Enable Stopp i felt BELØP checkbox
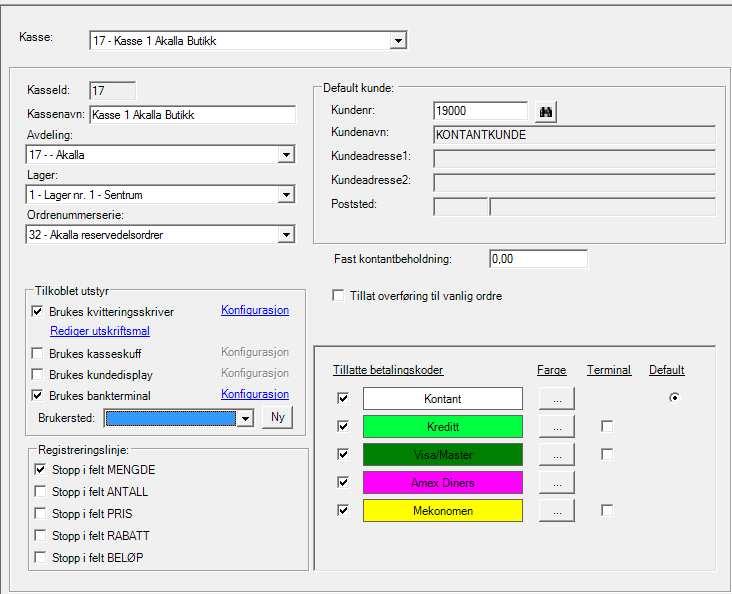Image resolution: width=732 pixels, height=594 pixels. 40,557
